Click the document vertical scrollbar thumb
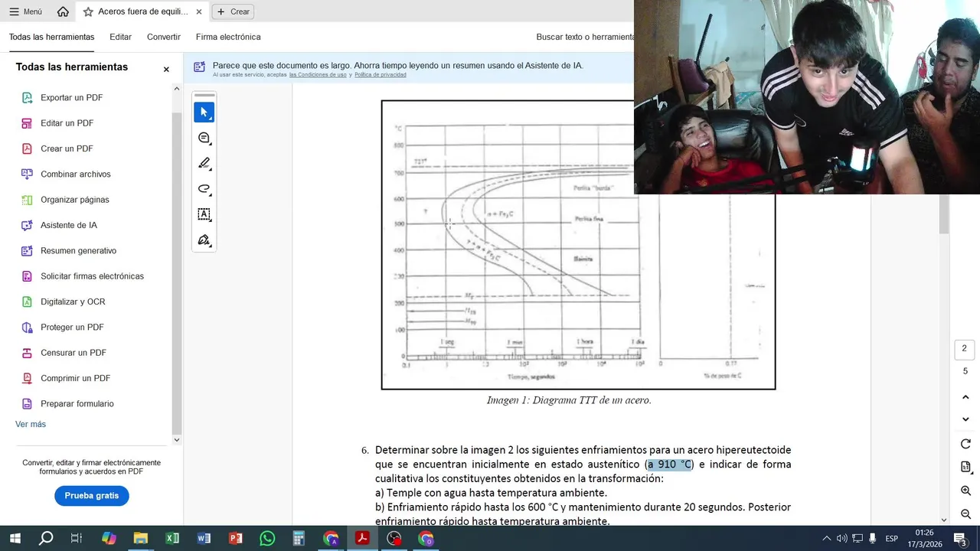The image size is (980, 551). click(x=944, y=214)
